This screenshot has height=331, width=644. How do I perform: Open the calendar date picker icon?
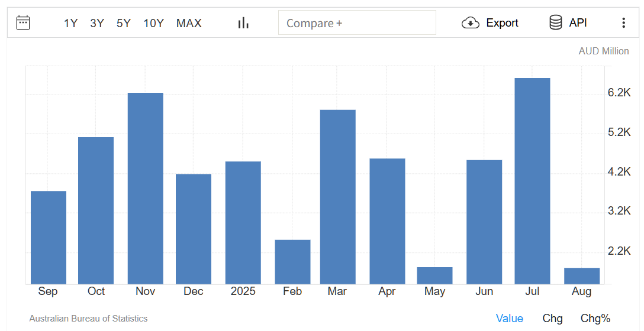(23, 23)
